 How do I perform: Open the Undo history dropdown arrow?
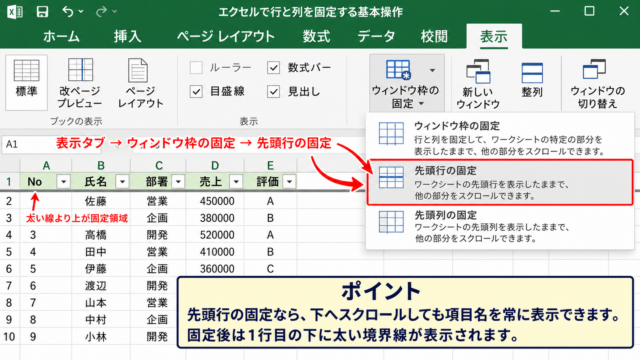pyautogui.click(x=81, y=12)
